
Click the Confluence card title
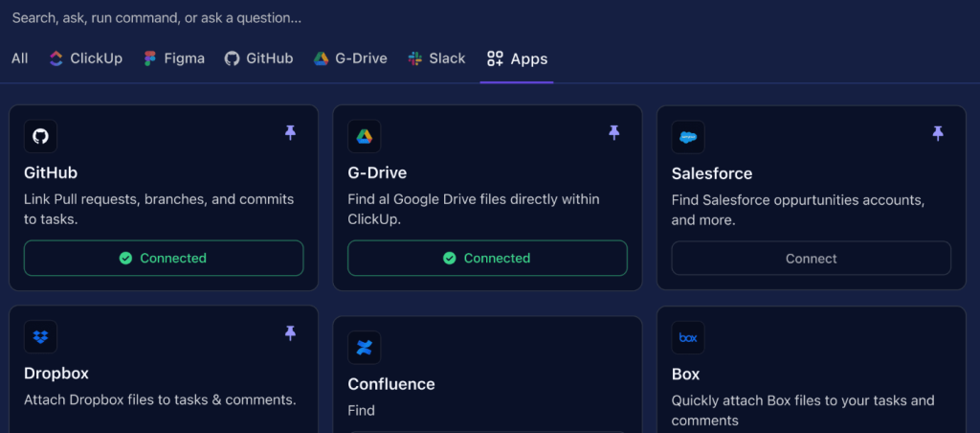[x=391, y=384]
